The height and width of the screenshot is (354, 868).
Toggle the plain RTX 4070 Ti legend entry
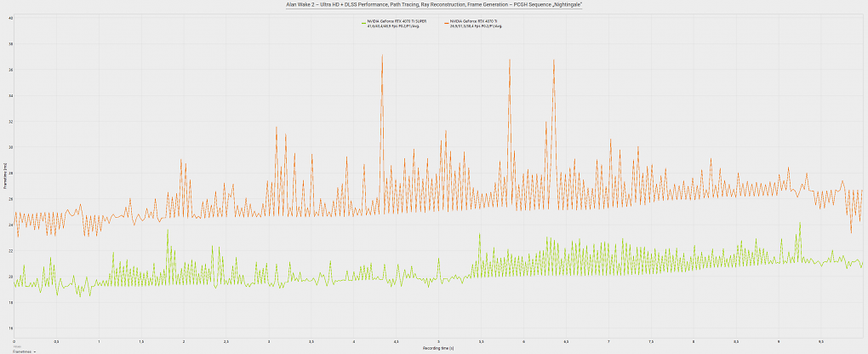pos(474,23)
